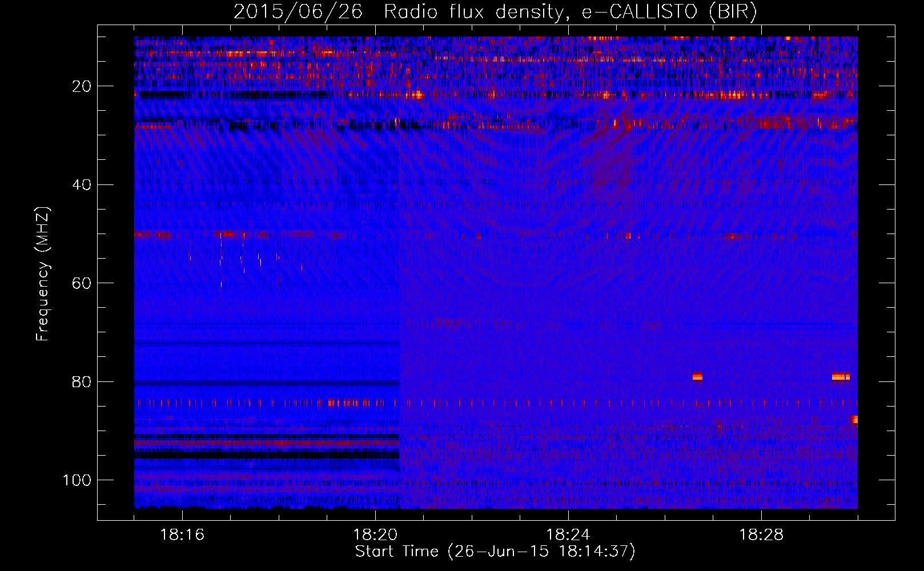Click the "Start Time (26-Jun-15 18:14:37)" axis label
The image size is (924, 571).
[x=495, y=552]
